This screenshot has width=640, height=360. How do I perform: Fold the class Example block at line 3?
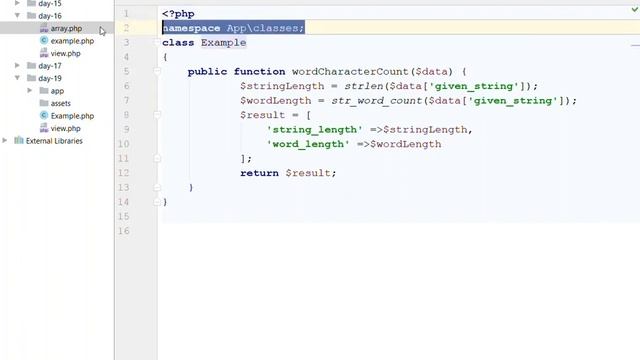pos(157,42)
